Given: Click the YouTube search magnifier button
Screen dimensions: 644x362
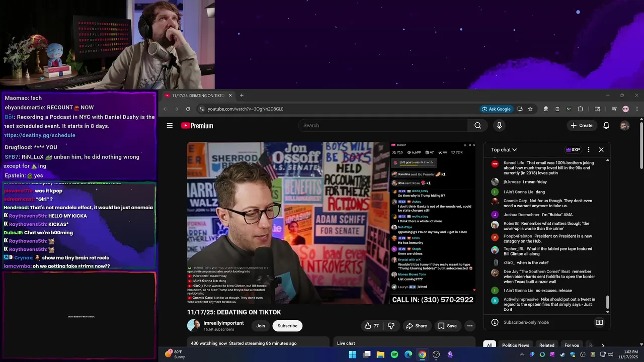Looking at the screenshot, I should point(477,125).
